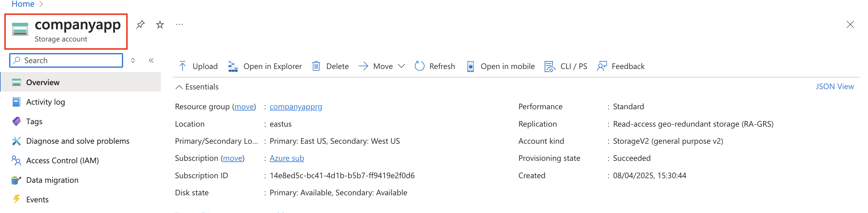Screen dimensions: 868x213
Task: Click the Feedback person icon
Action: [x=602, y=66]
